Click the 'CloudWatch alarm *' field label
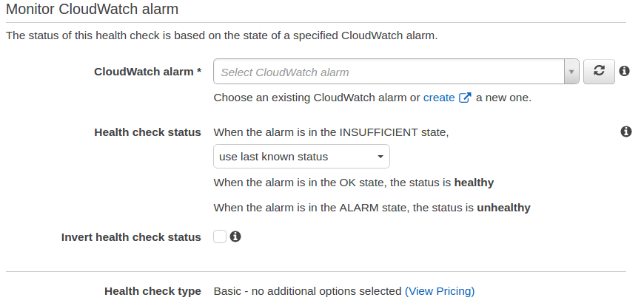 coord(147,72)
